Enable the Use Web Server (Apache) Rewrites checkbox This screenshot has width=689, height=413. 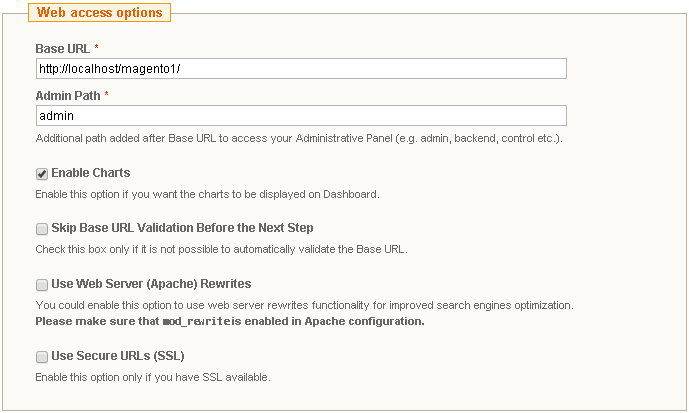pos(42,285)
